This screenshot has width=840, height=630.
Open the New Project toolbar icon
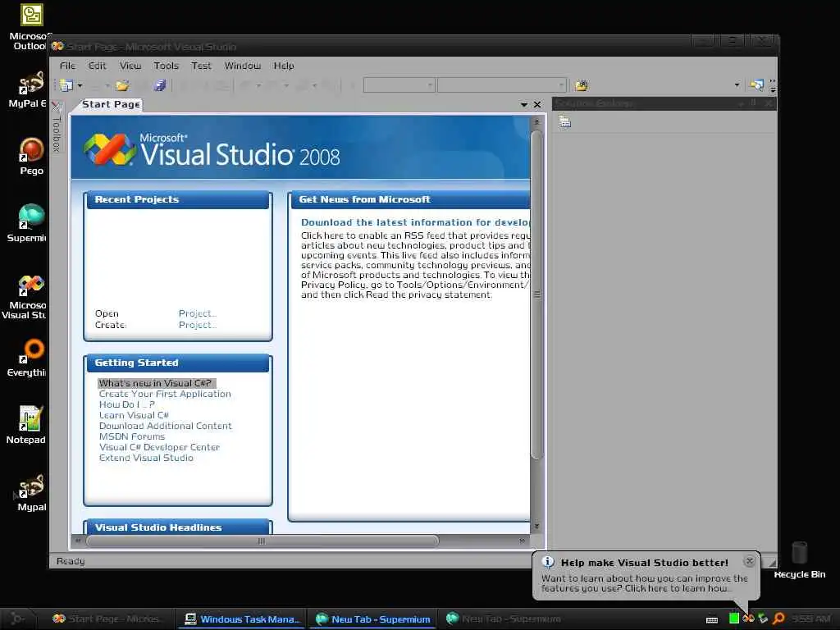click(x=66, y=85)
